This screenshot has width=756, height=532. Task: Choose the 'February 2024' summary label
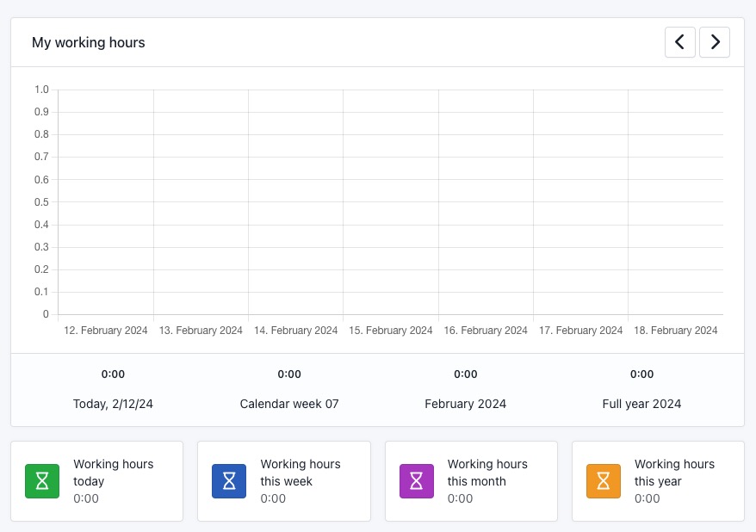click(465, 404)
